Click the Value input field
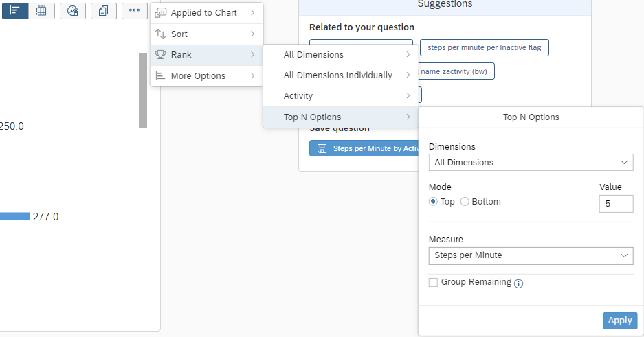The width and height of the screenshot is (644, 337). 615,204
